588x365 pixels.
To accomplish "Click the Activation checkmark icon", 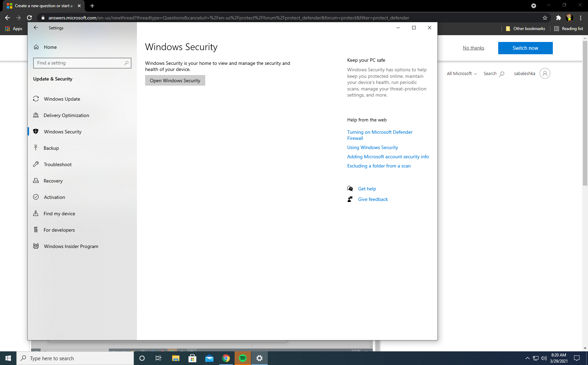I will pyautogui.click(x=36, y=197).
